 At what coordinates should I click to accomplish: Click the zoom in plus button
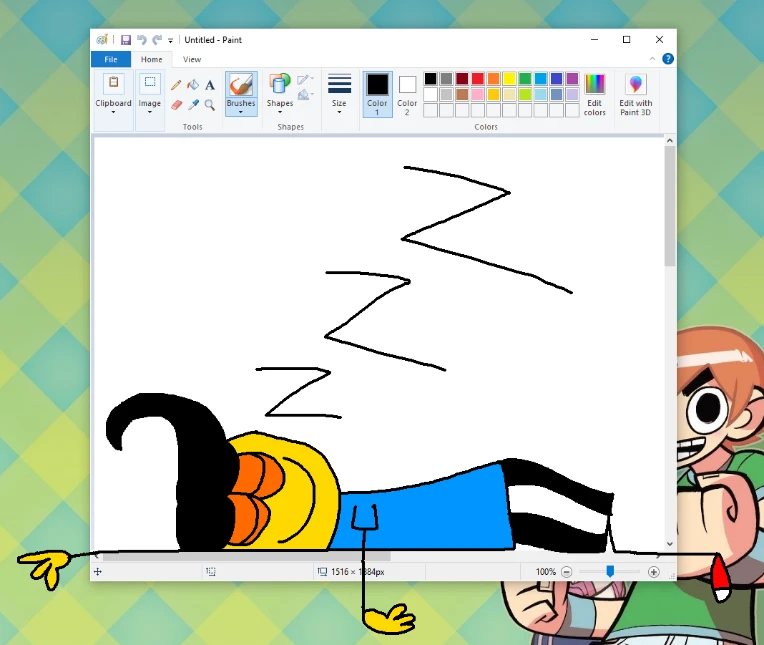pos(654,572)
